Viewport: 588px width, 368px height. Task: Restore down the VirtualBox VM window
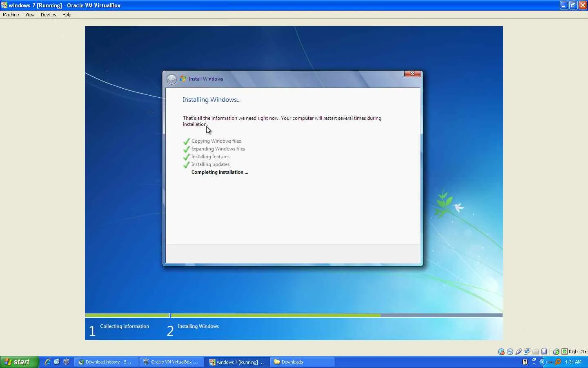pos(573,5)
